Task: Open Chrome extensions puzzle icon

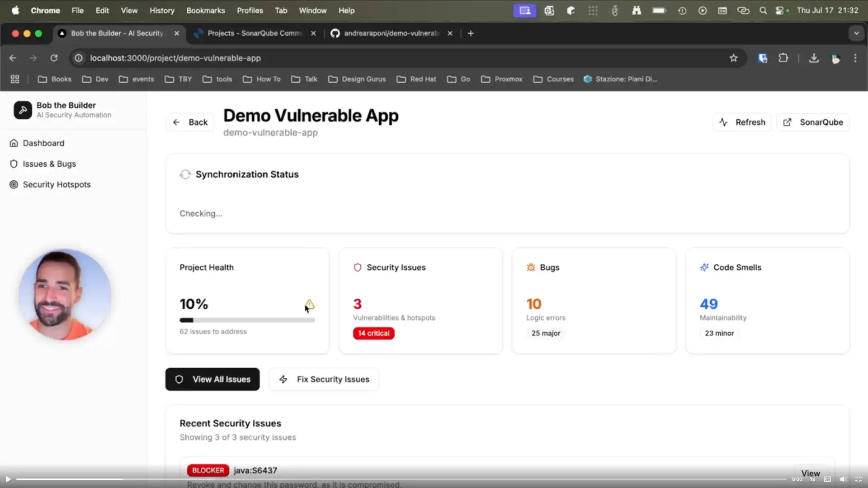Action: point(783,58)
